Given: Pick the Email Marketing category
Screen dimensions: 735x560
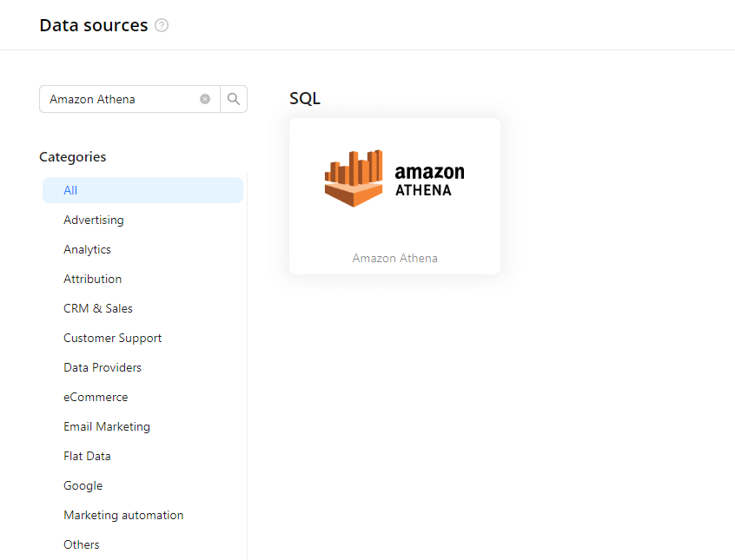Looking at the screenshot, I should point(107,426).
